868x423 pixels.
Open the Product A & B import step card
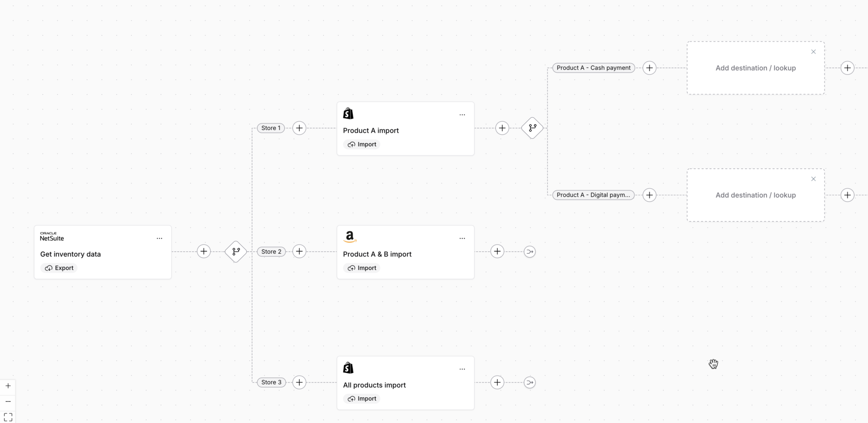(x=405, y=252)
